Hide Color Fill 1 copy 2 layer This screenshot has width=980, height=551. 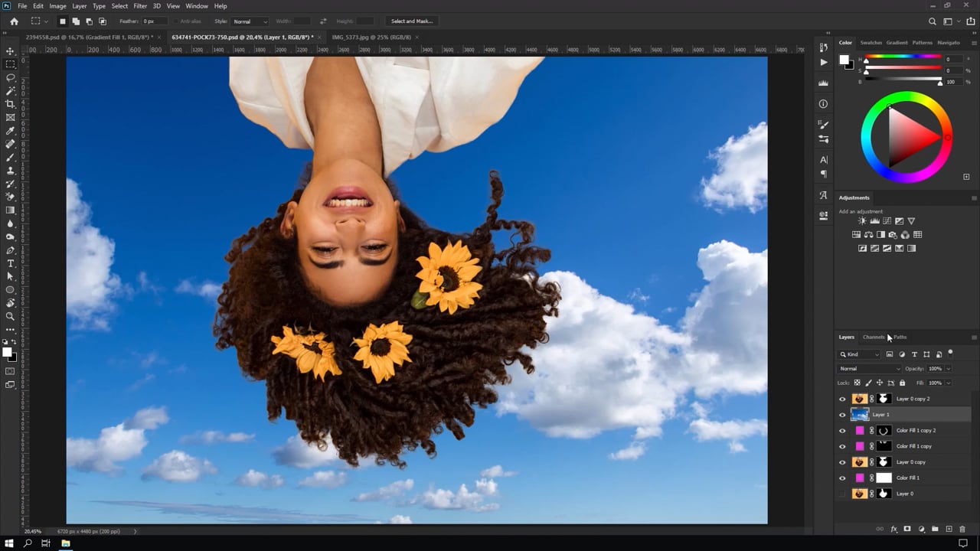pos(842,431)
